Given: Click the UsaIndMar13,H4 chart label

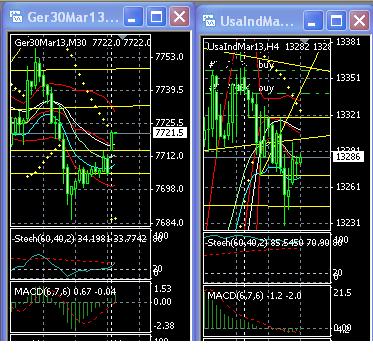Looking at the screenshot, I should coord(243,47).
